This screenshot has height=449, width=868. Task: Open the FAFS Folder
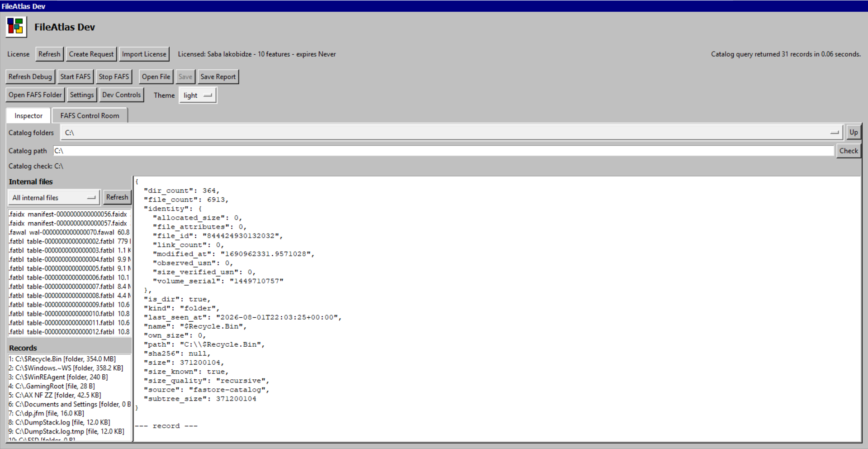pyautogui.click(x=35, y=95)
